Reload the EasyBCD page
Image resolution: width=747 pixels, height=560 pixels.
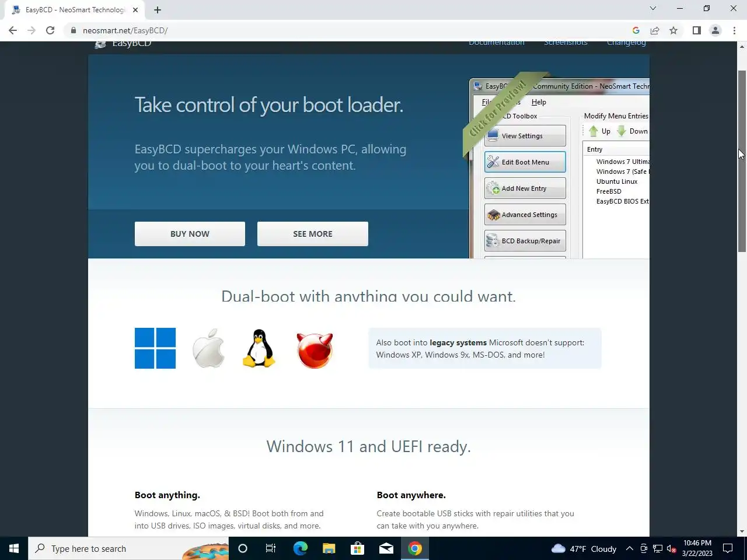[50, 30]
